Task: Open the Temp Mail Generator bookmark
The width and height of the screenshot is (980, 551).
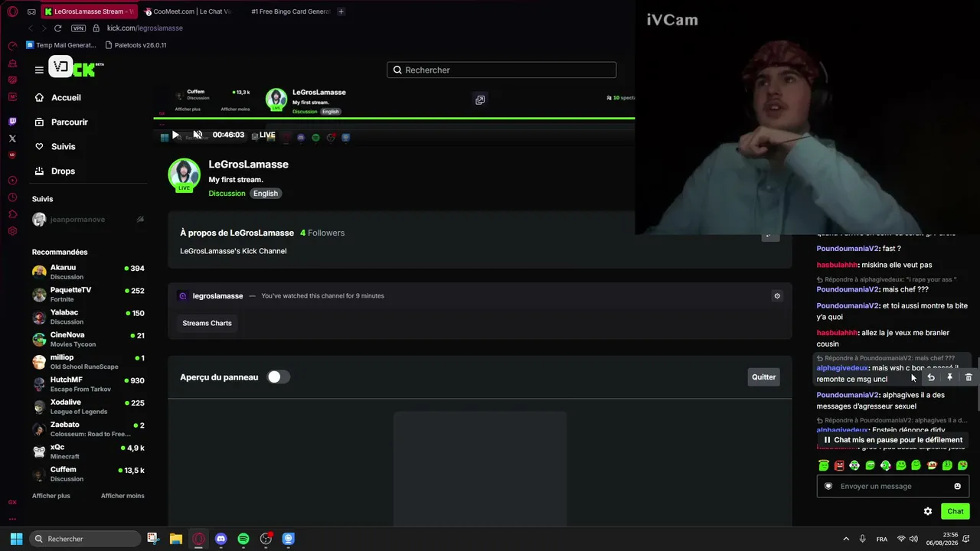Action: pyautogui.click(x=61, y=45)
